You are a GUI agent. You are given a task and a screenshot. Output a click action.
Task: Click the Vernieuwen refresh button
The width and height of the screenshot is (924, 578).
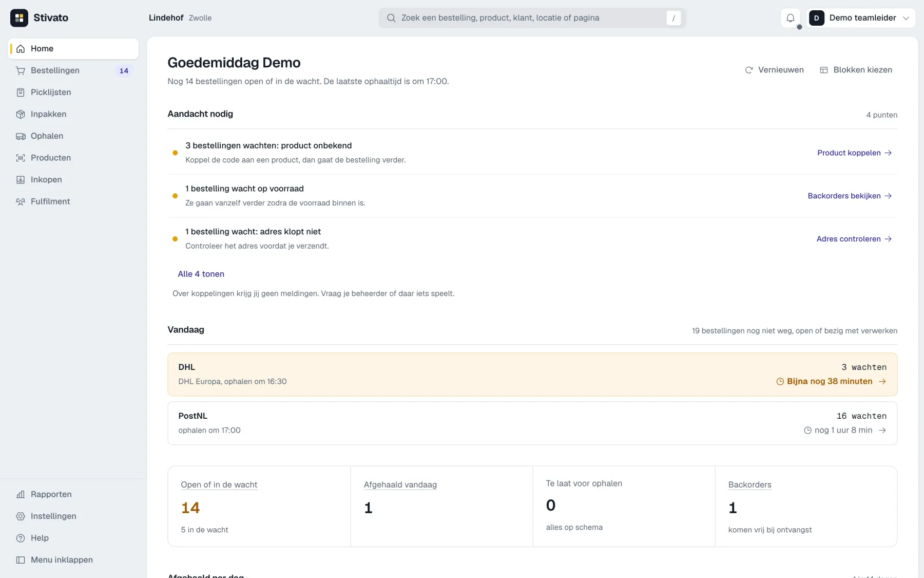pyautogui.click(x=774, y=70)
